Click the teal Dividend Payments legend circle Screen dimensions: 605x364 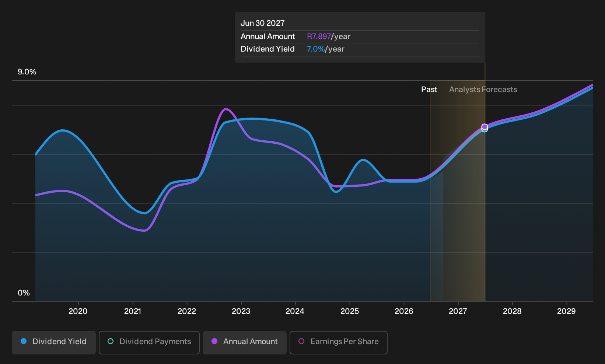(x=111, y=341)
